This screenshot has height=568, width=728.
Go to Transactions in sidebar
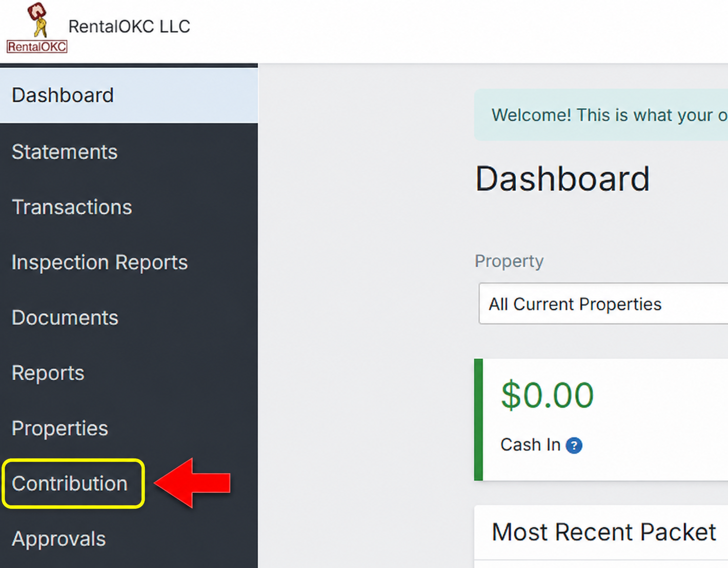click(129, 207)
